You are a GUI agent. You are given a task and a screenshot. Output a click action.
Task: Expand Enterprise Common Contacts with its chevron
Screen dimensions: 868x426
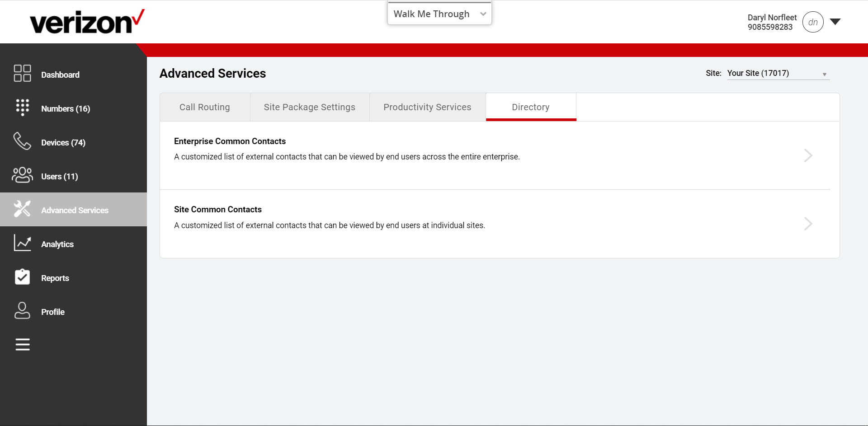(x=808, y=155)
